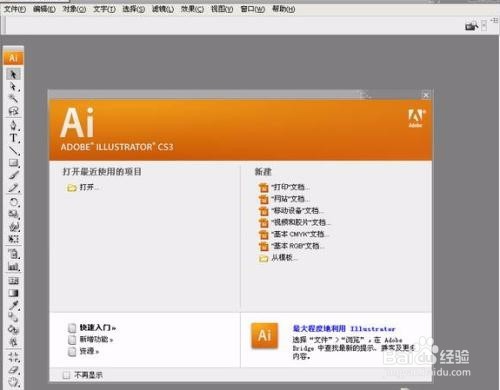Image resolution: width=500 pixels, height=390 pixels.
Task: Select the Free Transform tool
Action: point(13,239)
